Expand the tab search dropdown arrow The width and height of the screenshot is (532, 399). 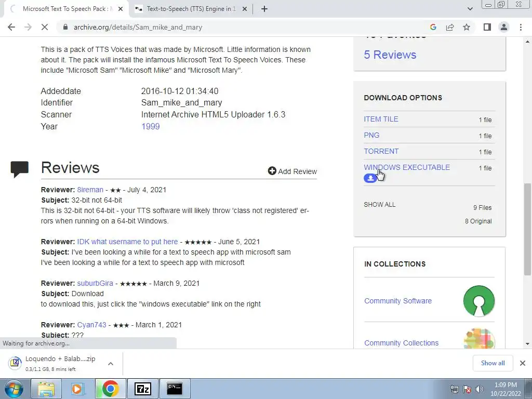[x=470, y=9]
